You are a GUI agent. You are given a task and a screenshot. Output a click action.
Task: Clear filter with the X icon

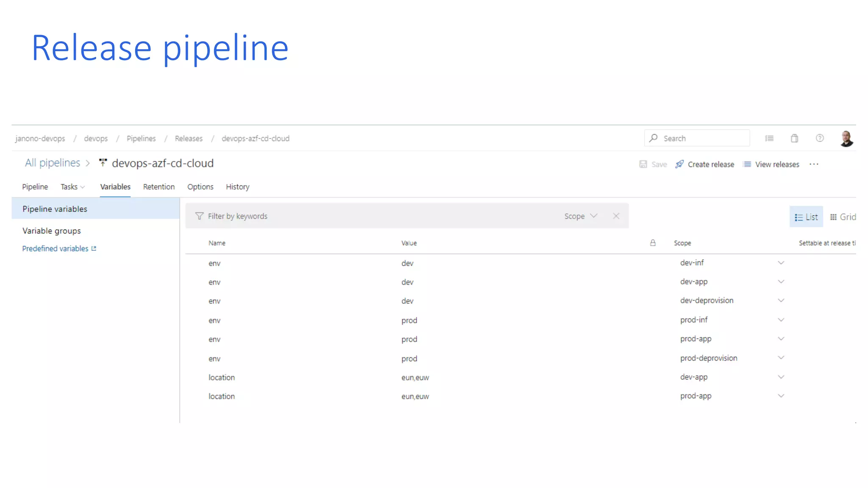[616, 216]
